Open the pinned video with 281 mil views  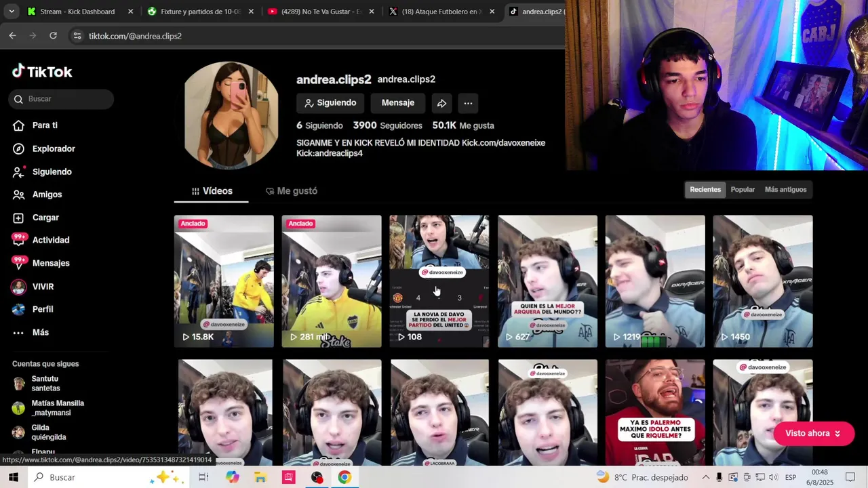click(332, 281)
